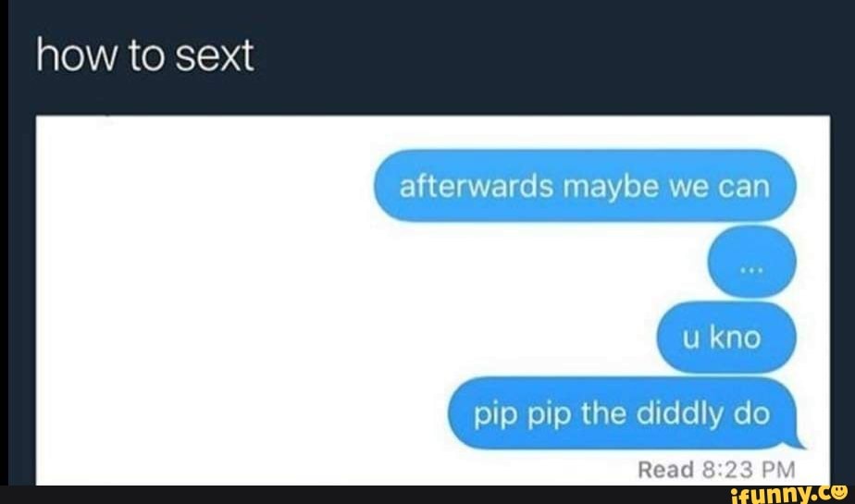The width and height of the screenshot is (855, 504).
Task: Click the tail of the last message bubble
Action: [799, 441]
